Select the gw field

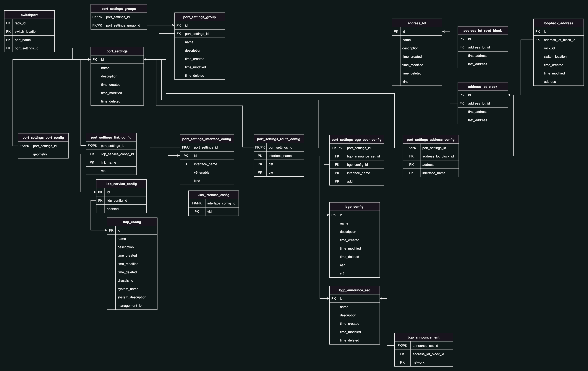tap(279, 172)
